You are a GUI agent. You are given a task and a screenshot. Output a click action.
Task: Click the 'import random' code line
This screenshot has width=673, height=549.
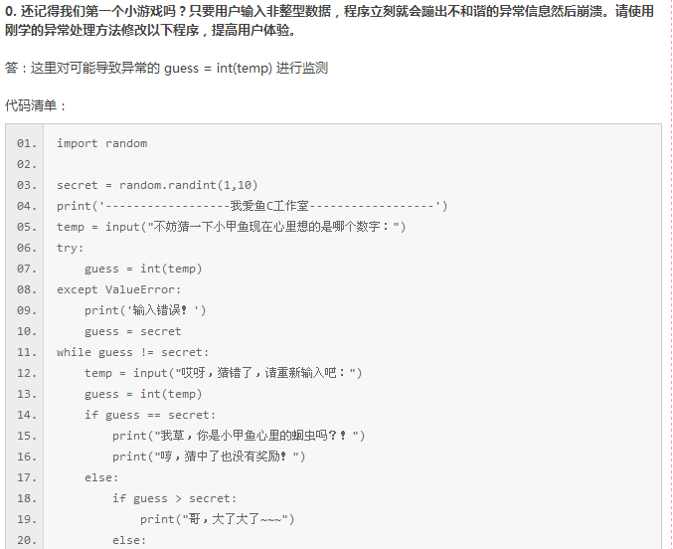pyautogui.click(x=102, y=143)
